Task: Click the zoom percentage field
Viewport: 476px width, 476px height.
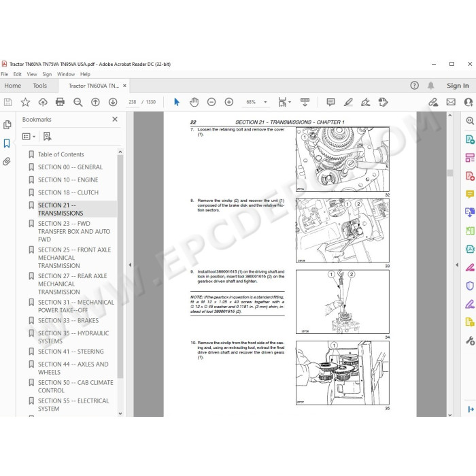Action: 251,102
